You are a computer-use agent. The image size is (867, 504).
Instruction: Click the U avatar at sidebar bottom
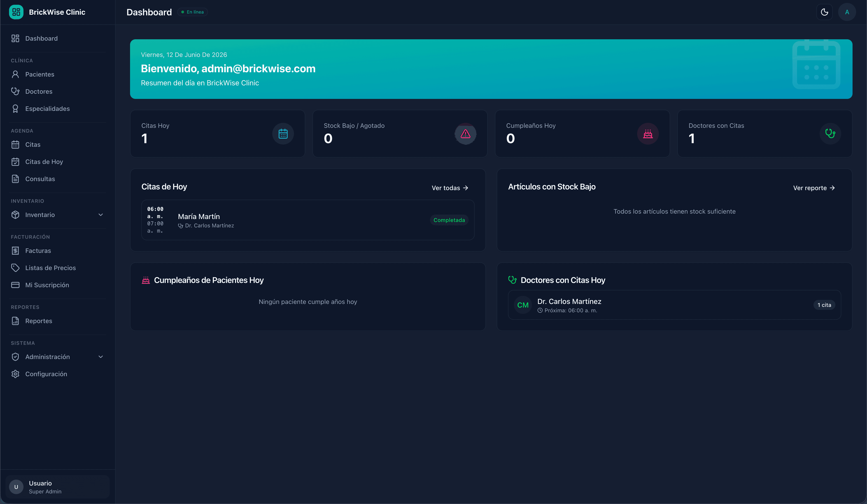click(x=16, y=487)
